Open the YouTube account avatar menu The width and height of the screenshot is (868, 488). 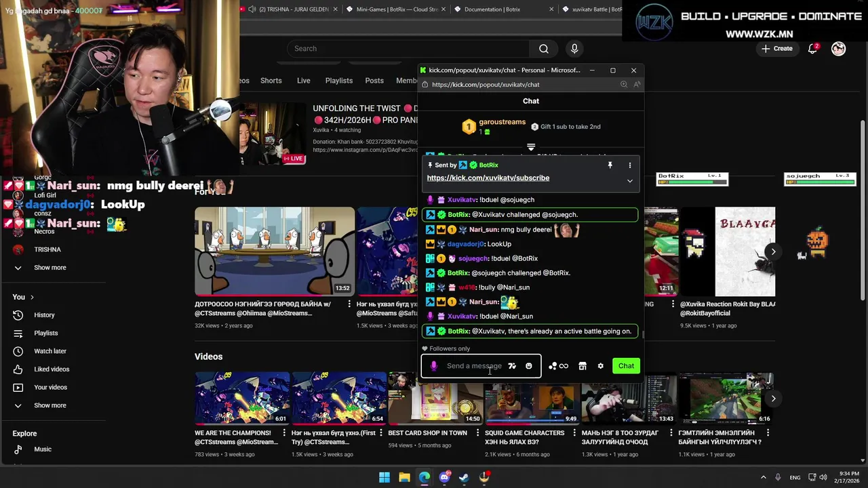click(x=839, y=49)
